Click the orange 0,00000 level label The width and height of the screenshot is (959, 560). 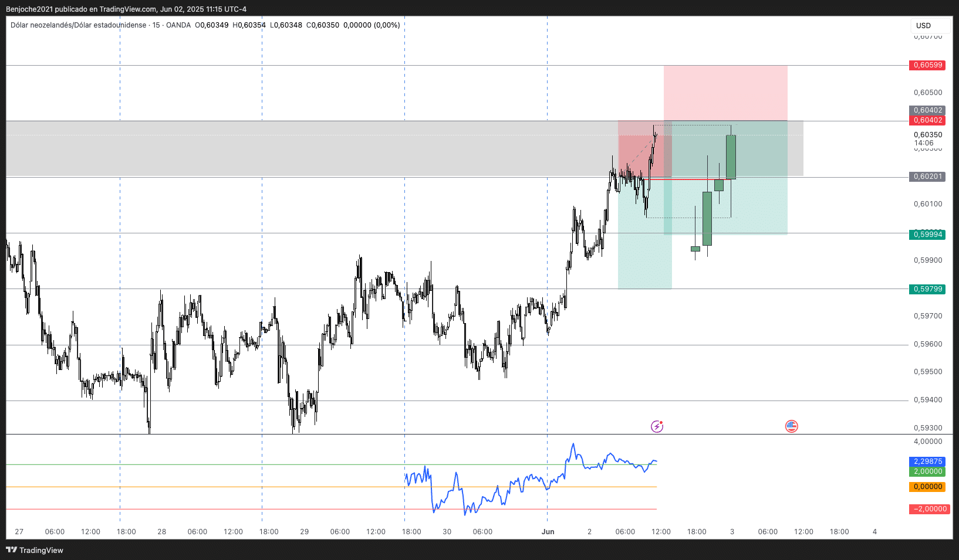pos(927,487)
